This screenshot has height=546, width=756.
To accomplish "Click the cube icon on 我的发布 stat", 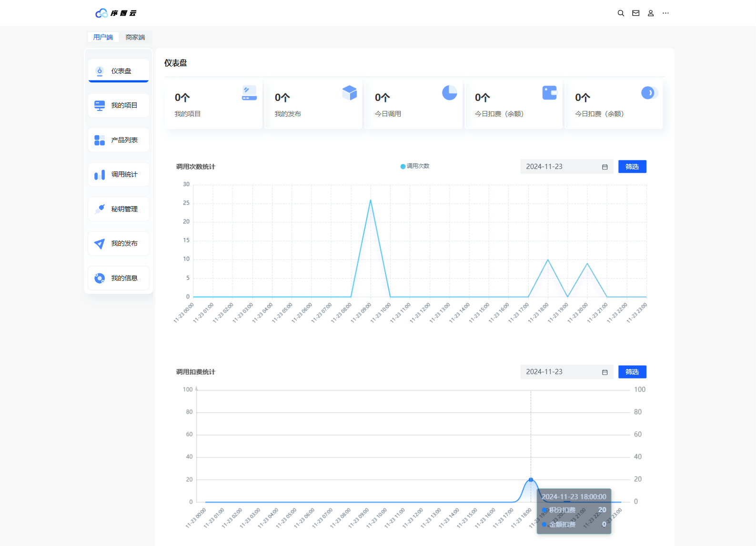I will (x=350, y=93).
